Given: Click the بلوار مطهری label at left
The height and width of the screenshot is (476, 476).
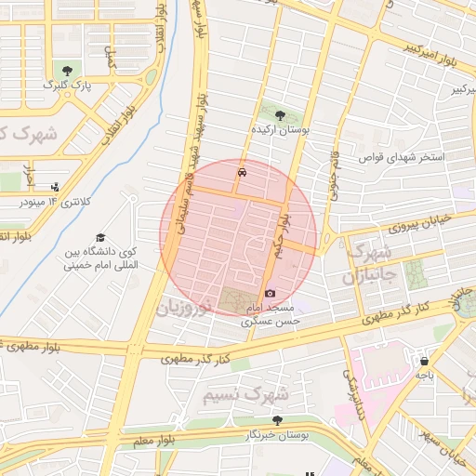Looking at the screenshot, I should pyautogui.click(x=30, y=347).
